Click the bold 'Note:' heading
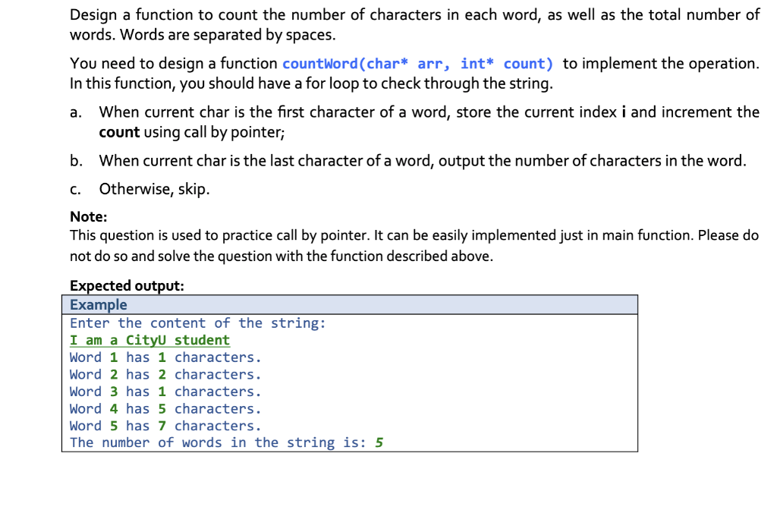777x532 pixels. 89,216
